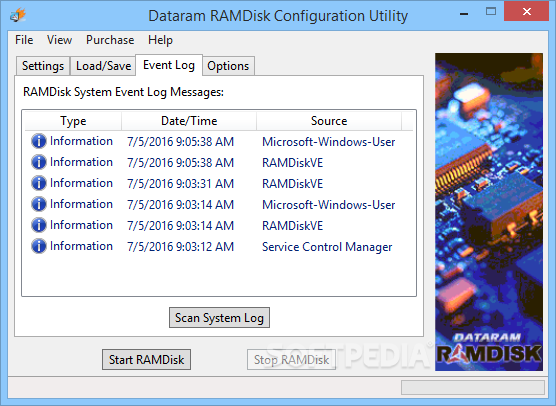Click info icon of Service Control Manager row

click(39, 246)
